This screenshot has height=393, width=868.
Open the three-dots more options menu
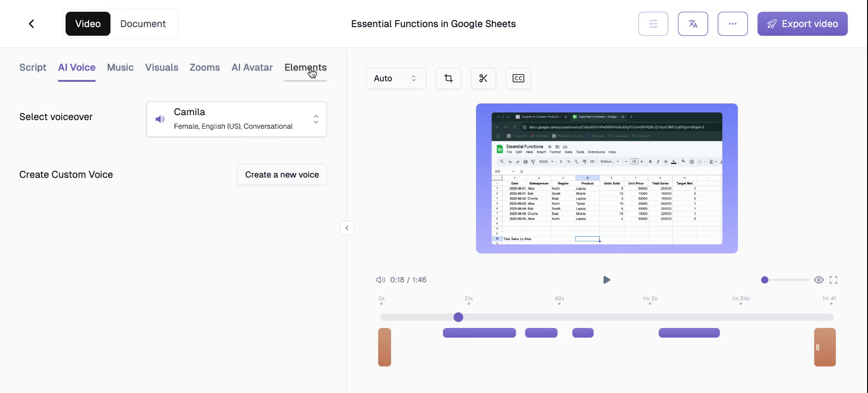pyautogui.click(x=732, y=24)
